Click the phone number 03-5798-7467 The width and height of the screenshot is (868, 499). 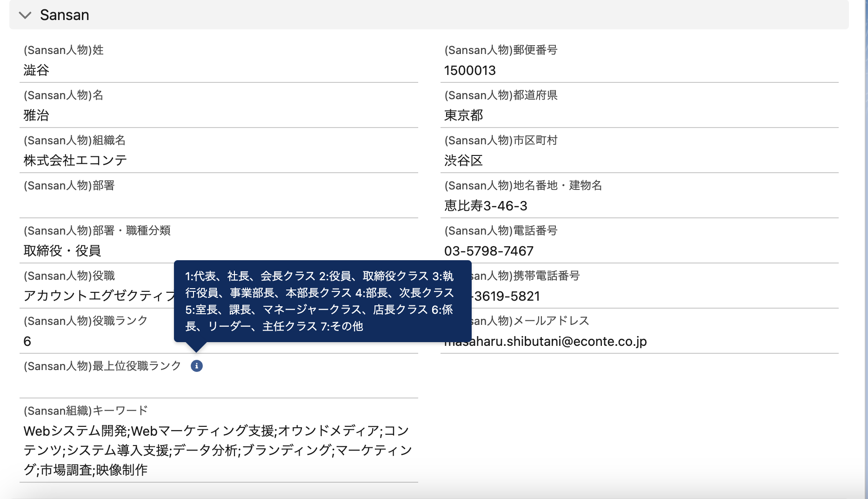tap(489, 251)
